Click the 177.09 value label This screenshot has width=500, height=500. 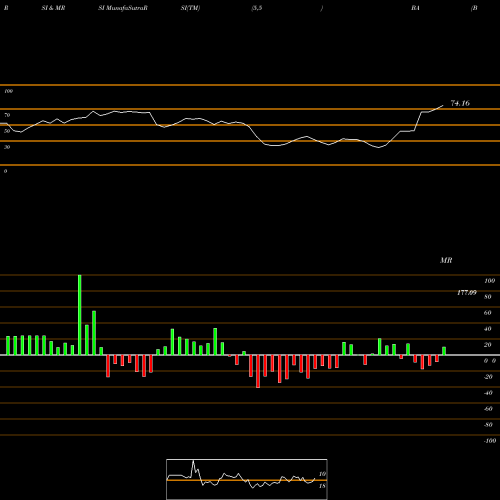point(467,293)
